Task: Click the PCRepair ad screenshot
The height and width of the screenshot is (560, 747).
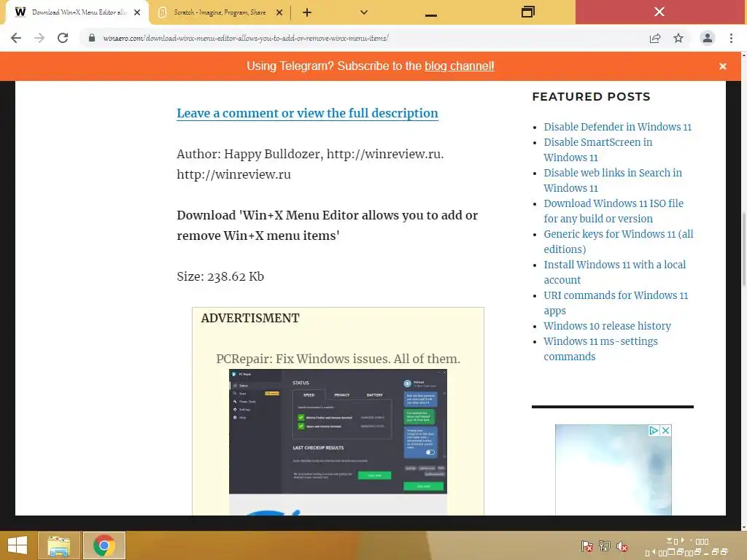Action: point(338,432)
